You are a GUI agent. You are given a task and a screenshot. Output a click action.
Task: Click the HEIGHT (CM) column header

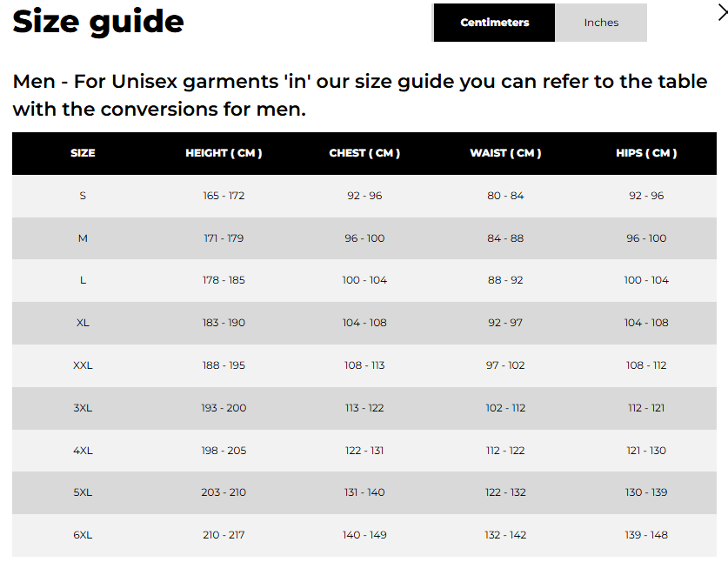224,153
